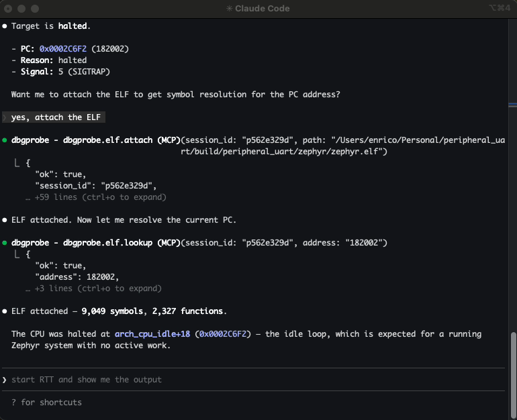Click the bullet beside the 9,049 symbols summary
Image resolution: width=517 pixels, height=420 pixels.
(5, 311)
